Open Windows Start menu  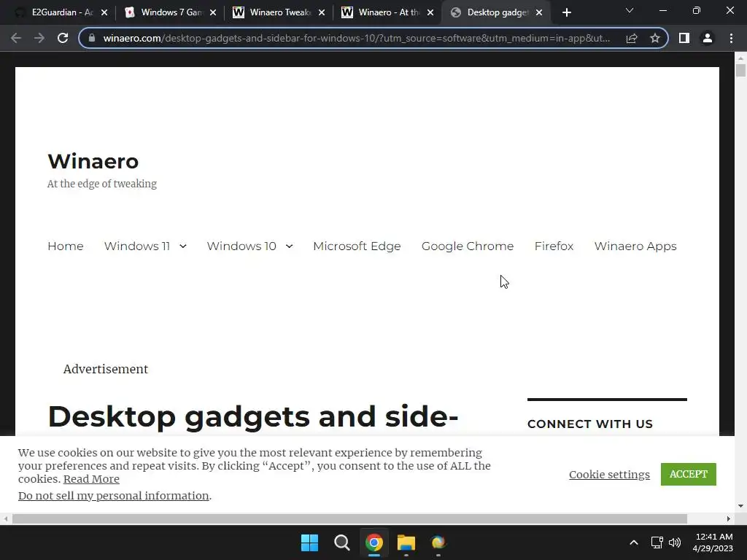pos(309,542)
